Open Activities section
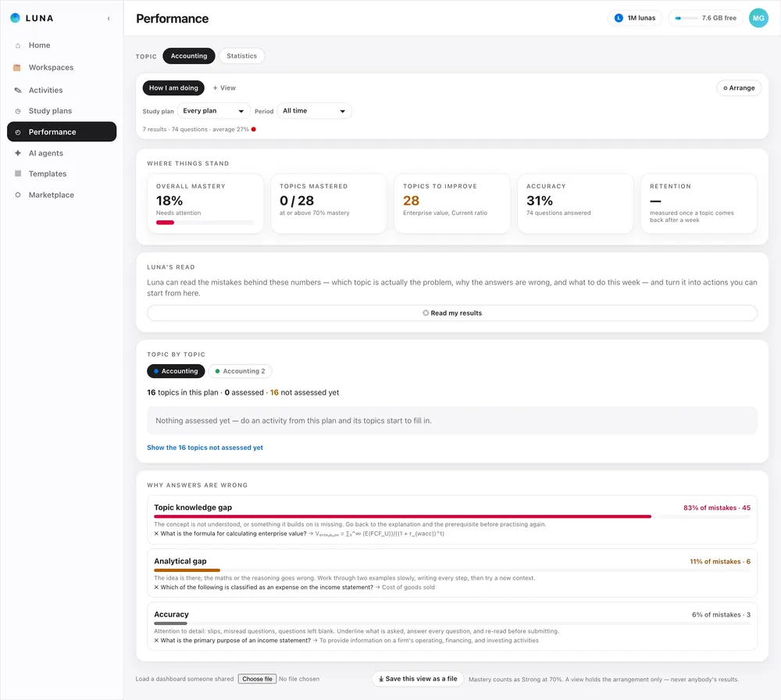 (x=62, y=90)
